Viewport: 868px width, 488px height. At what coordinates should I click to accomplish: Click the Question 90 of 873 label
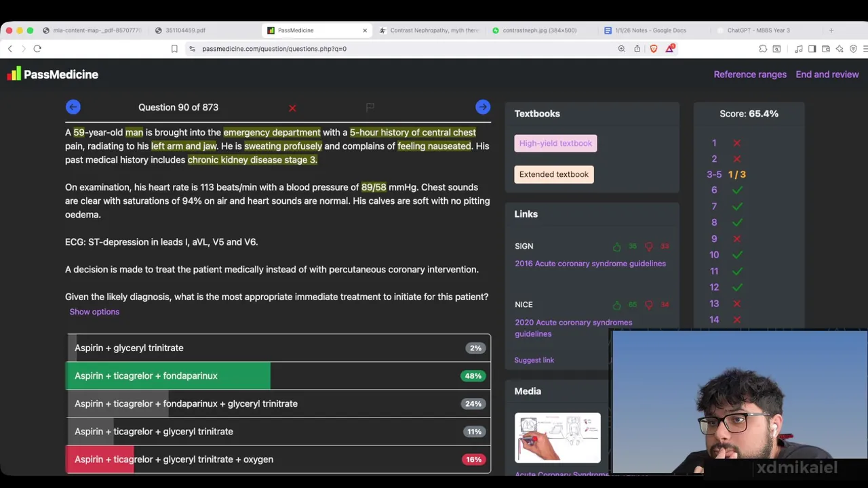point(178,107)
